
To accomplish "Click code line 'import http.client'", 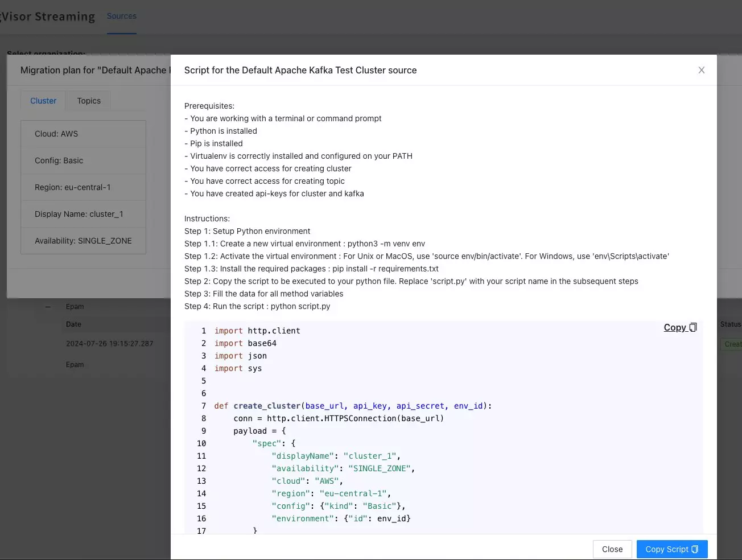I will (x=257, y=331).
